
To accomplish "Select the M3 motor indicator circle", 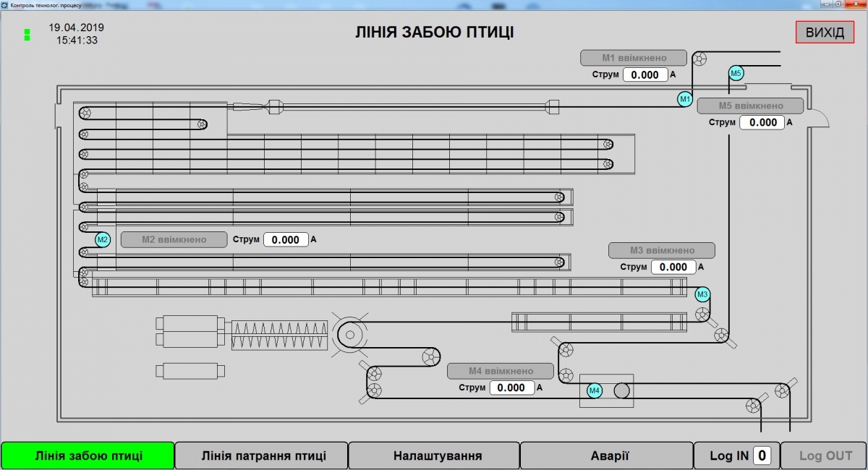I will point(702,294).
